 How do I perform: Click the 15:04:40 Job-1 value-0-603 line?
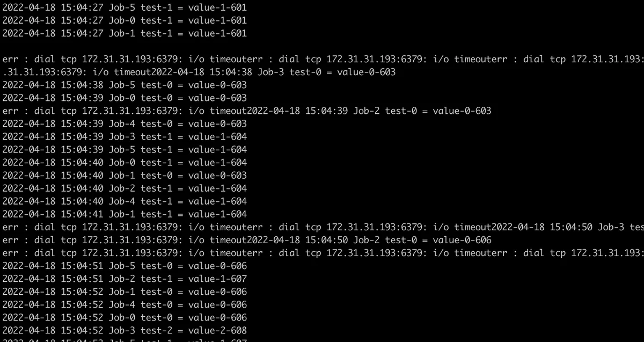click(125, 175)
